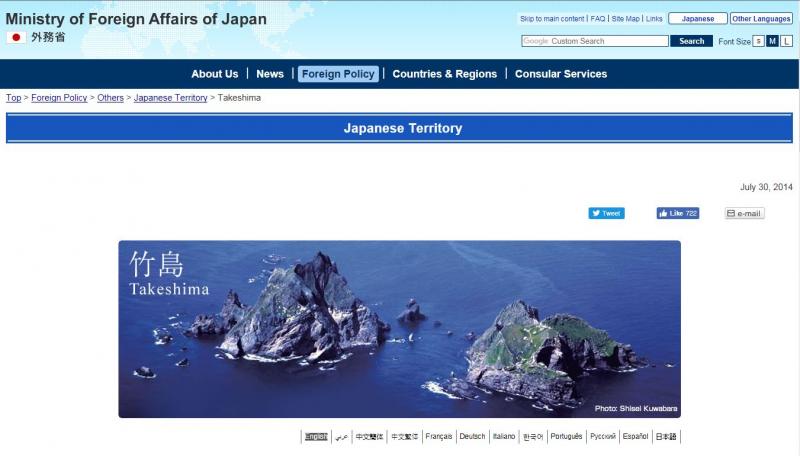Click the Search button
The height and width of the screenshot is (456, 800).
[692, 41]
